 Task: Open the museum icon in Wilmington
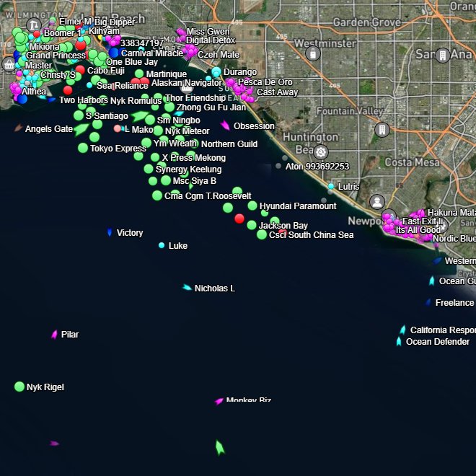point(33,25)
